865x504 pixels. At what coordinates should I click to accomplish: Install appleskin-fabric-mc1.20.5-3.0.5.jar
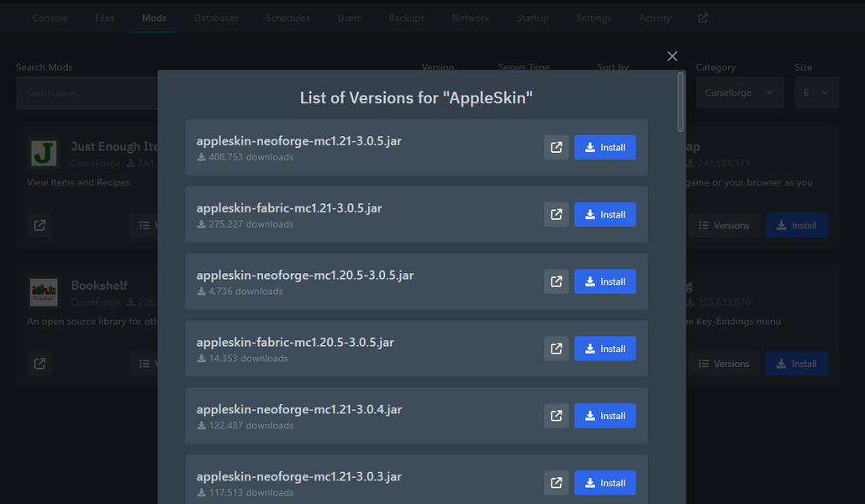tap(604, 349)
